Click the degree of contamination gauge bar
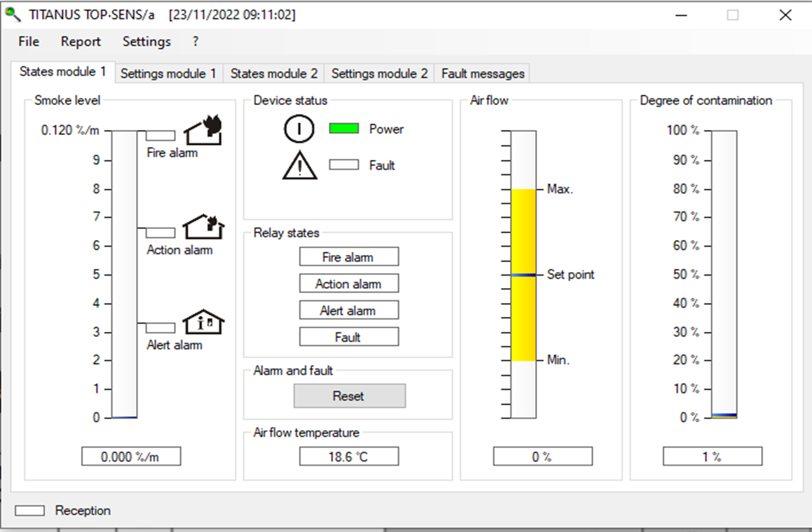 725,274
